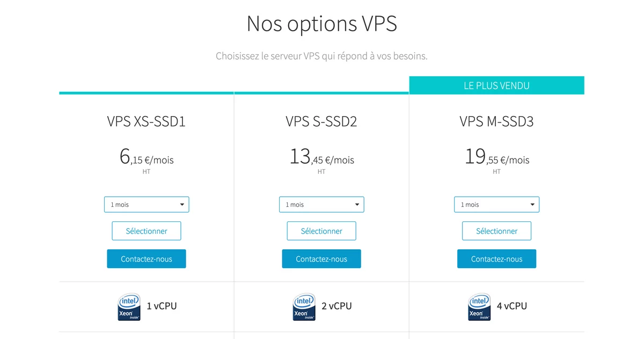Click Contactez-nous under VPS S-SSD2
Screen dimensions: 644x339
click(321, 259)
